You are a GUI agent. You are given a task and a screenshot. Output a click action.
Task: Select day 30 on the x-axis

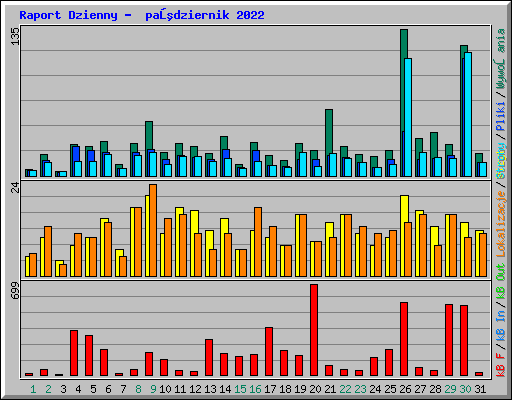(x=465, y=389)
